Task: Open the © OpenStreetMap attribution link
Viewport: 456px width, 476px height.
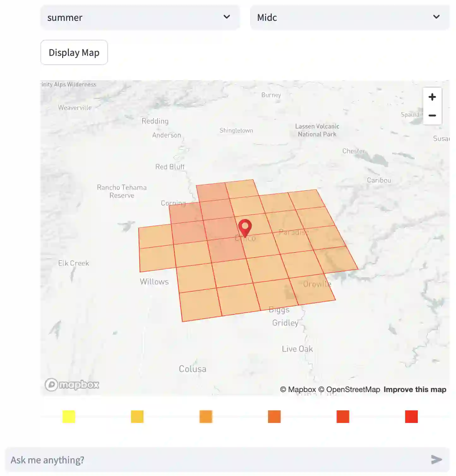Action: coord(349,390)
